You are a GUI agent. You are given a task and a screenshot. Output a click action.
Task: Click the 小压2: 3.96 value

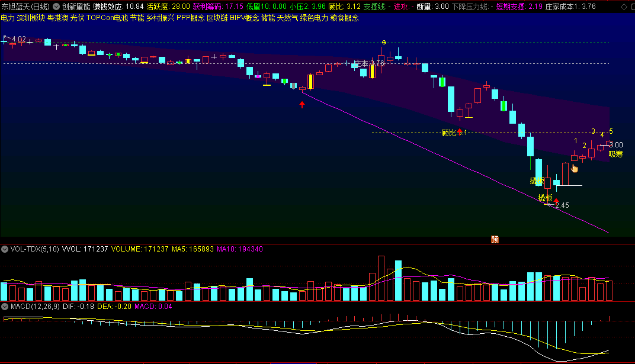[307, 7]
